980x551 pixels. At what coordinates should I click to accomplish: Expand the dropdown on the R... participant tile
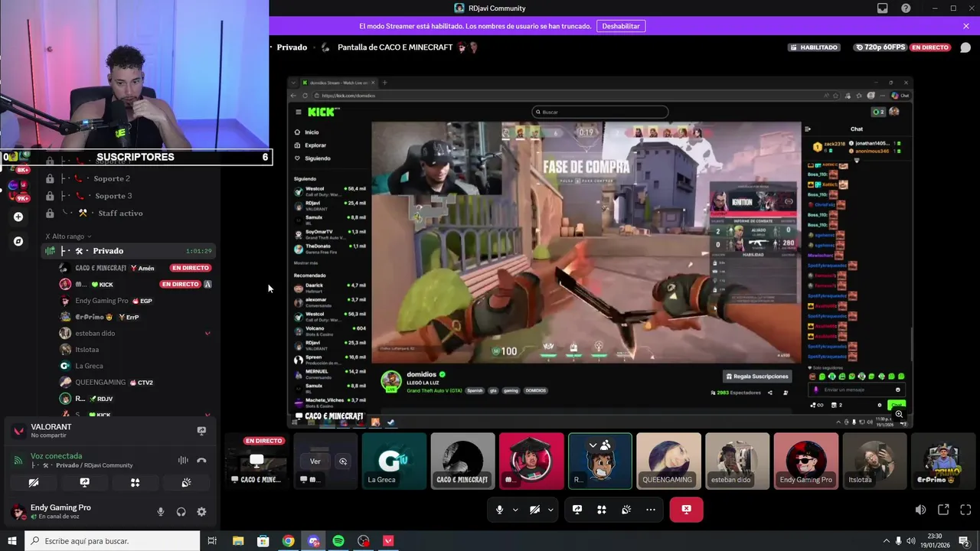click(x=593, y=445)
